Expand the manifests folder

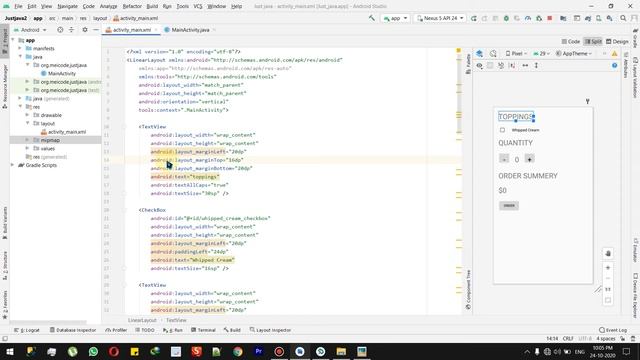click(x=20, y=48)
